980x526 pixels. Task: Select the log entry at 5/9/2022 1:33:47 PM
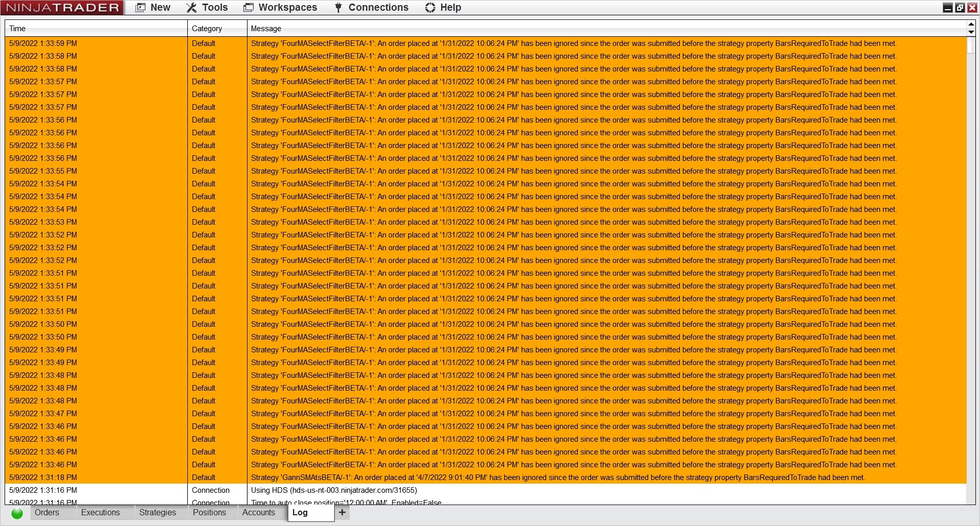(486, 414)
